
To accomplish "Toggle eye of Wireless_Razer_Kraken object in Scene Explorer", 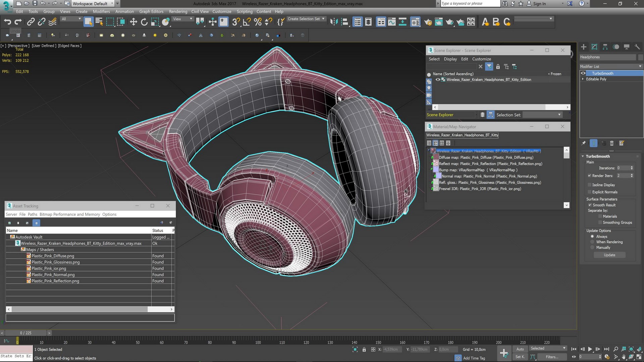I will coord(438,80).
